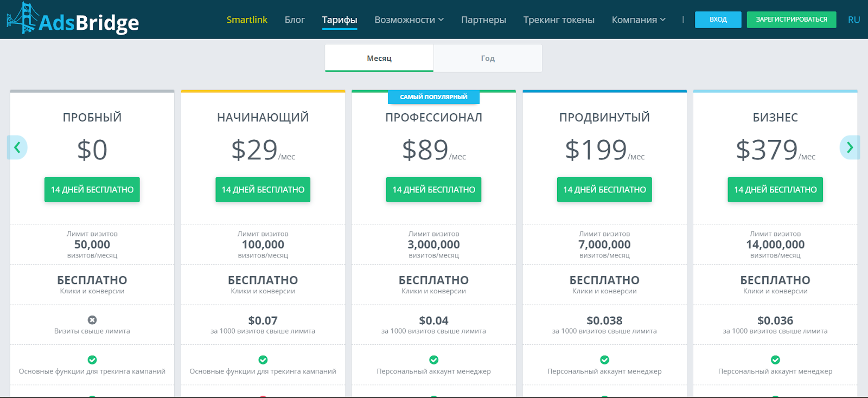Click green checkmark icon in БИЗНЕС plan
868x398 pixels.
[775, 360]
